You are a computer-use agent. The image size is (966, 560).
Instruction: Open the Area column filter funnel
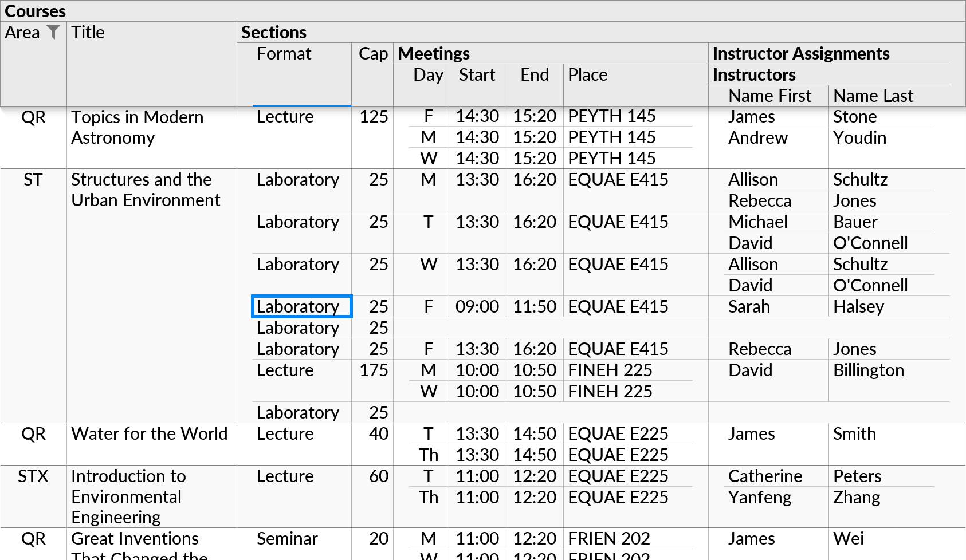point(53,33)
